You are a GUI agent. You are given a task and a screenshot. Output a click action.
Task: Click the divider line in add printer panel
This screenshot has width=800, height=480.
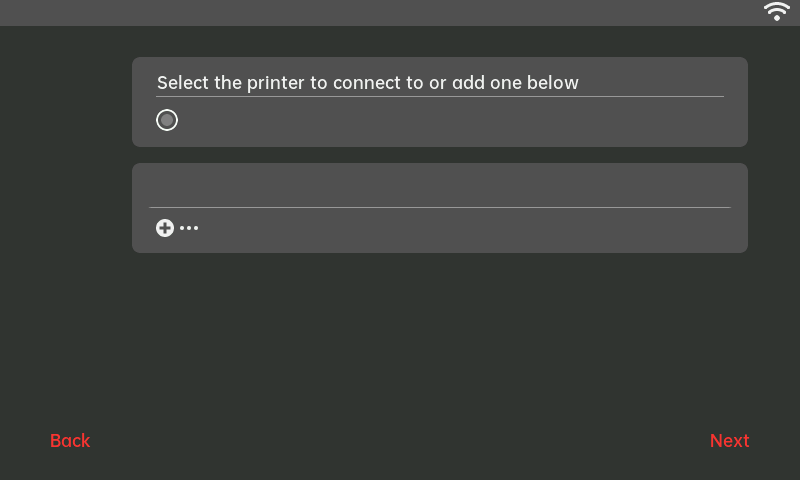(x=440, y=207)
